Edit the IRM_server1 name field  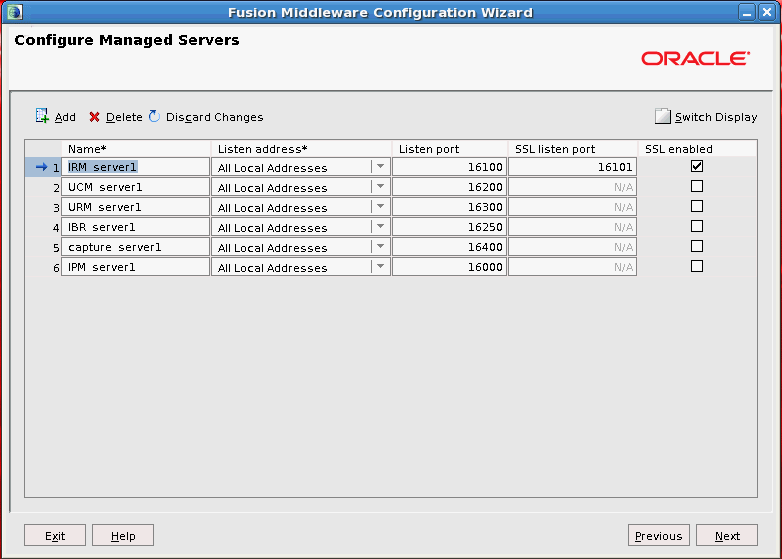click(135, 167)
